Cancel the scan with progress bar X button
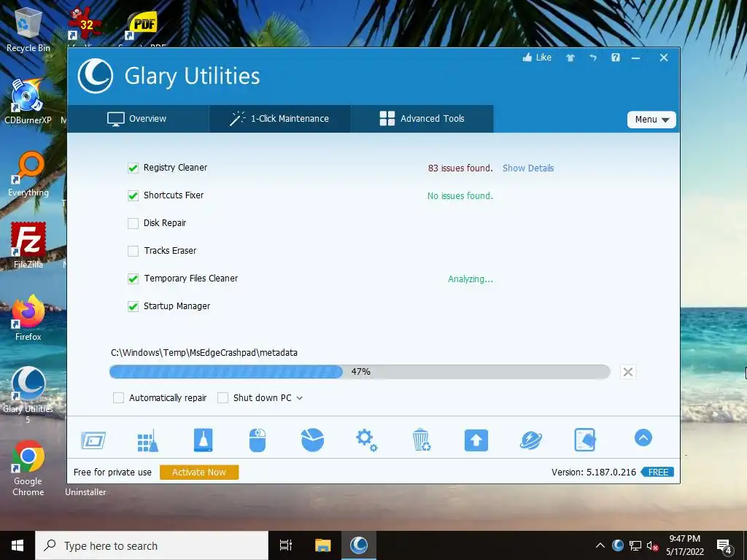 coord(628,372)
